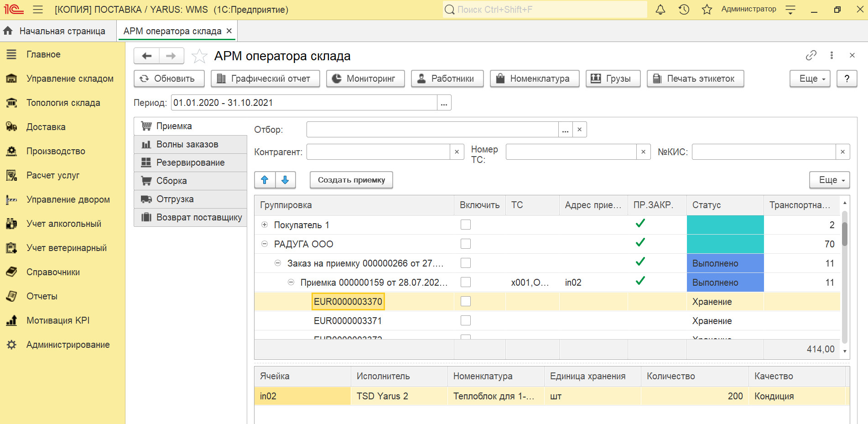Open the Грузы cargo section
This screenshot has height=424, width=868.
pyautogui.click(x=596, y=79)
